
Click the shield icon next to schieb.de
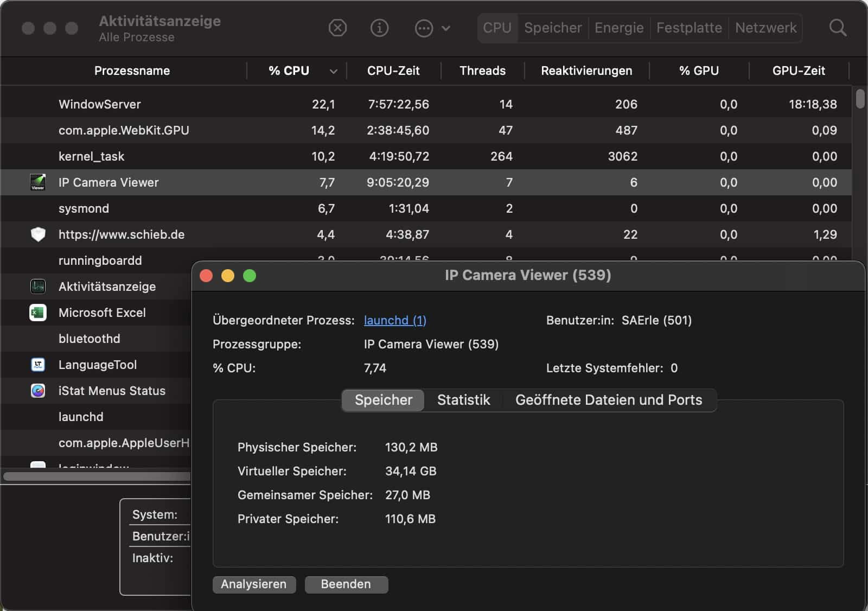(x=38, y=234)
